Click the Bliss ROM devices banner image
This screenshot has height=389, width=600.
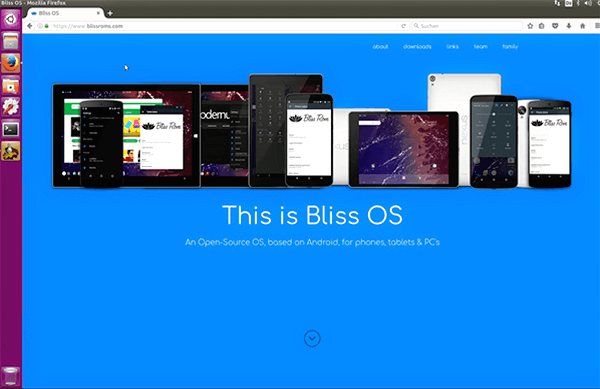tap(312, 130)
